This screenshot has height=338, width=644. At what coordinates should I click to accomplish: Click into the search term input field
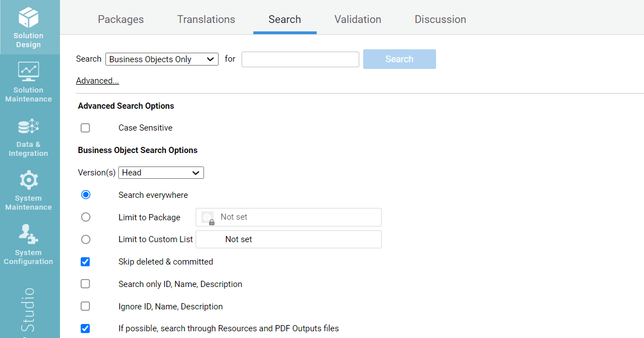coord(300,59)
